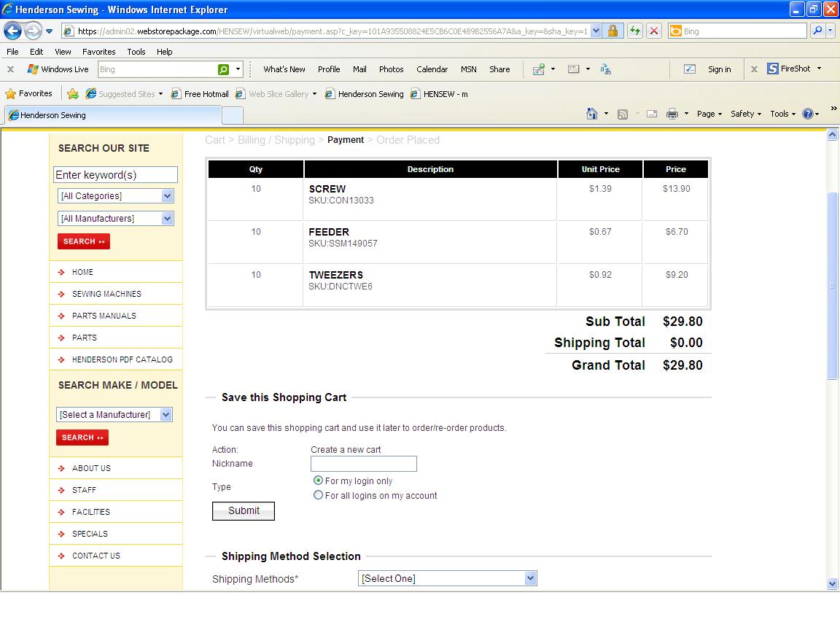Open the All Categories dropdown
This screenshot has width=840, height=630.
click(115, 196)
